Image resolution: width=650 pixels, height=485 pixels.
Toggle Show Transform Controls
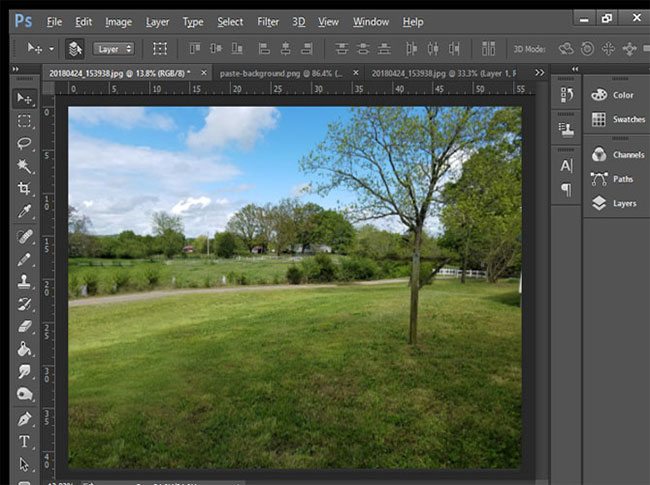160,48
